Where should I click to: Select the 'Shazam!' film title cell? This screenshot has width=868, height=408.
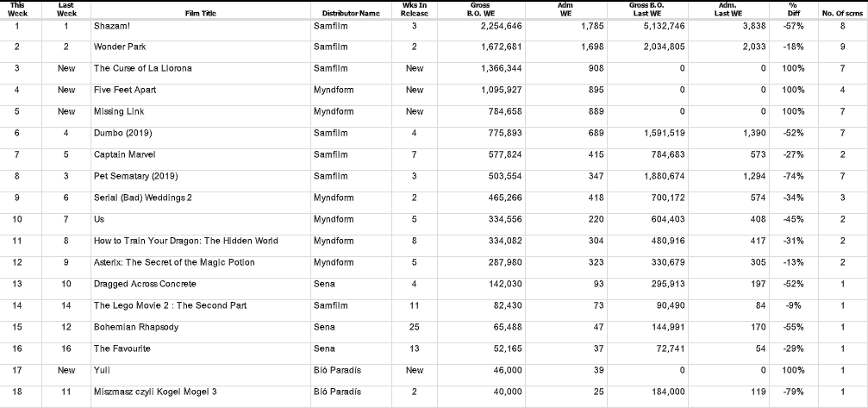tap(112, 26)
